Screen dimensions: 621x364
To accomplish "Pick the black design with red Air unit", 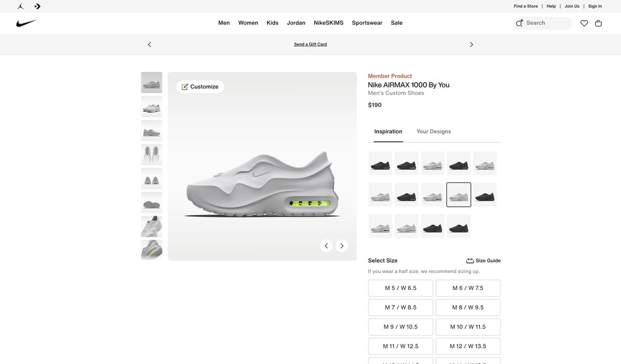I will (x=433, y=226).
